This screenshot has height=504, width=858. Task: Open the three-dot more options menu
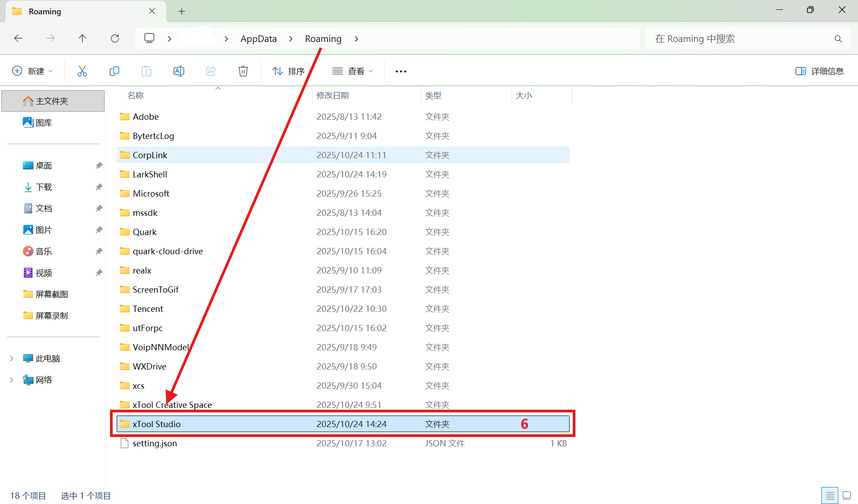401,71
